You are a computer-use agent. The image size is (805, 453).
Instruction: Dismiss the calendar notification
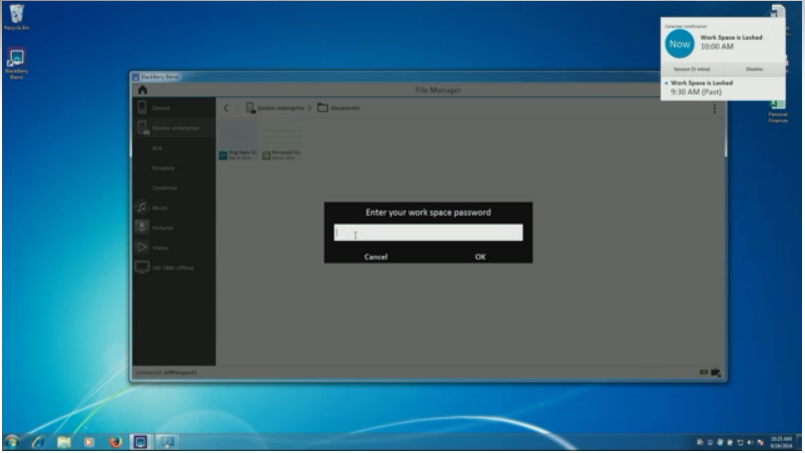[753, 69]
